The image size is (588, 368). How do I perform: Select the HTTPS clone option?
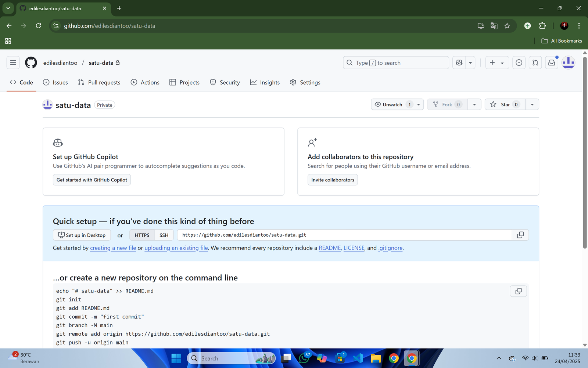[142, 235]
